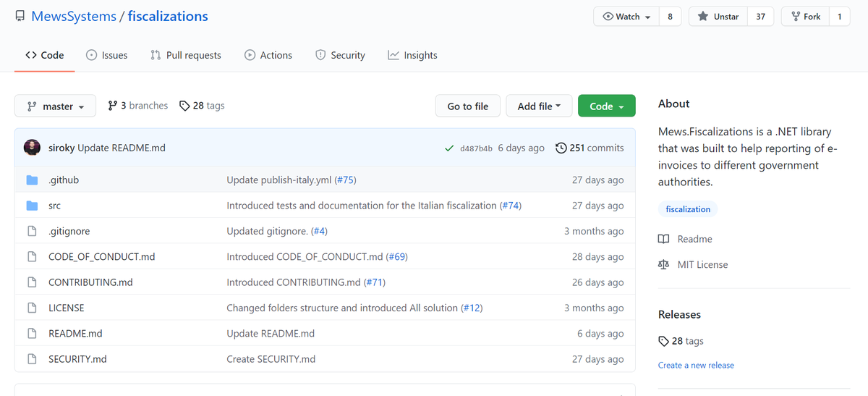
Task: Expand the green Code dropdown button
Action: coord(607,106)
